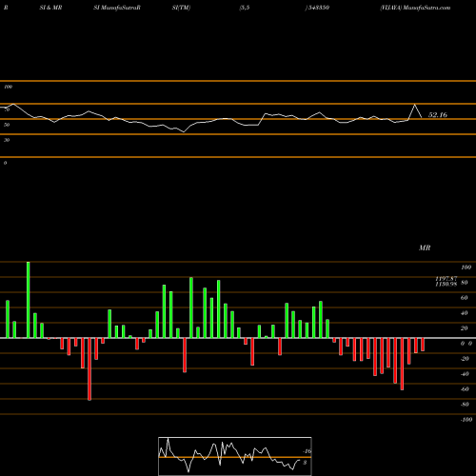Click the 40 label on MR axis
This screenshot has height=476, width=476.
[464, 313]
